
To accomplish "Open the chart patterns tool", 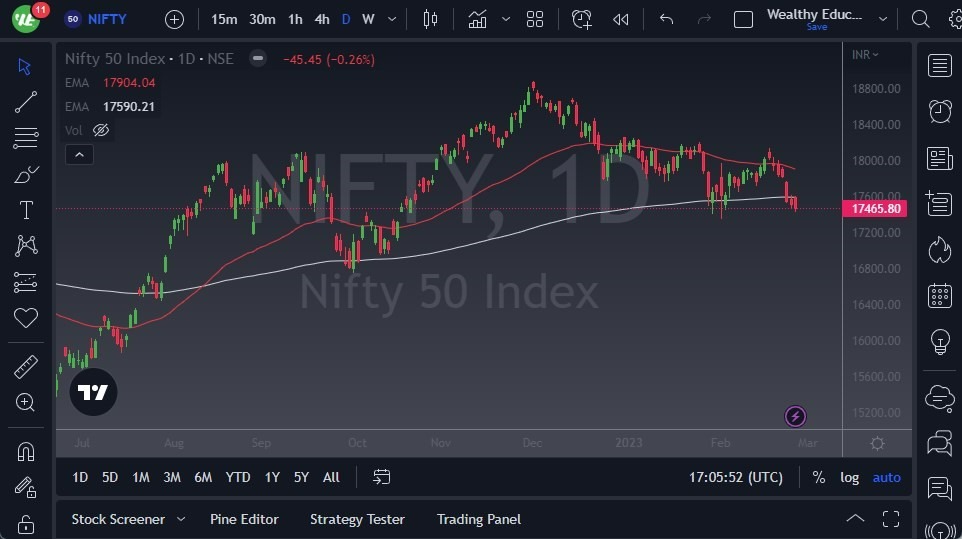I will pyautogui.click(x=26, y=246).
